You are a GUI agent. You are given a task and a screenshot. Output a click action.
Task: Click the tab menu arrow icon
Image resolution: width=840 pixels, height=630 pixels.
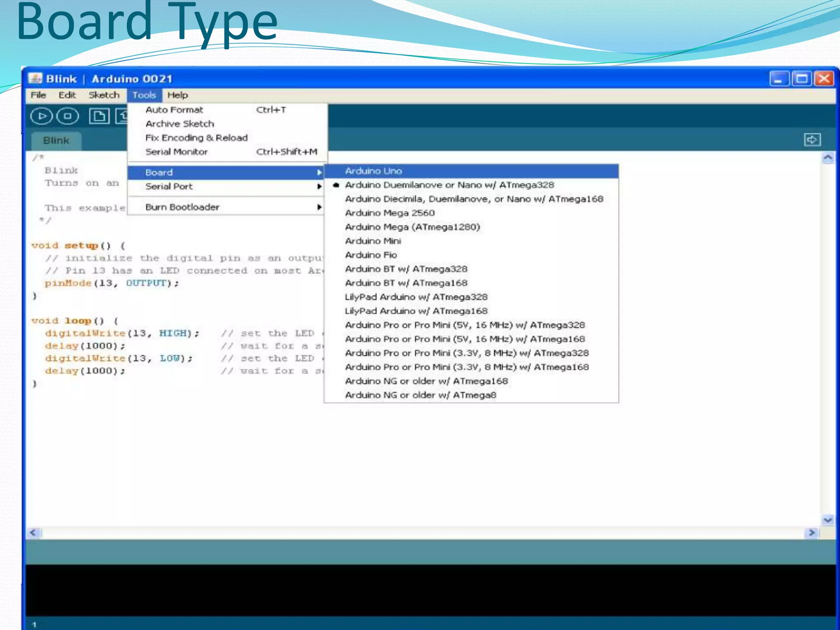coord(812,140)
